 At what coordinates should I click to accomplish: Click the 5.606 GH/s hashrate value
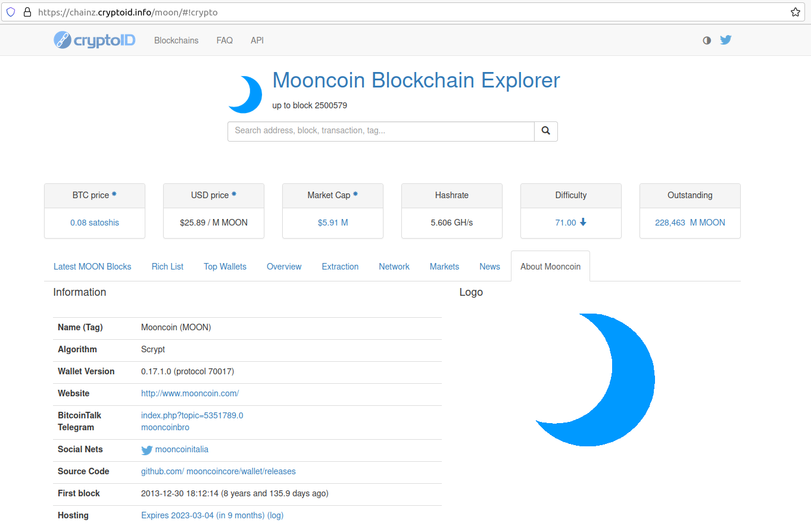coord(452,223)
